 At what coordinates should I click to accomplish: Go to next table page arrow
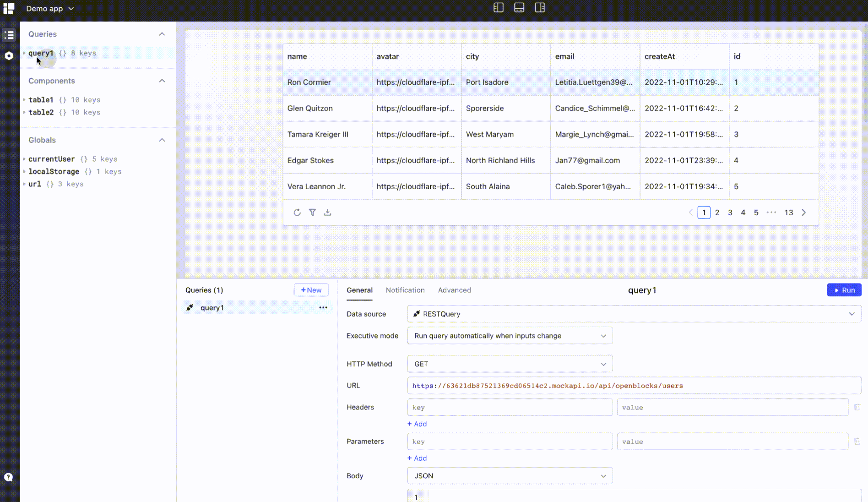[x=803, y=213]
